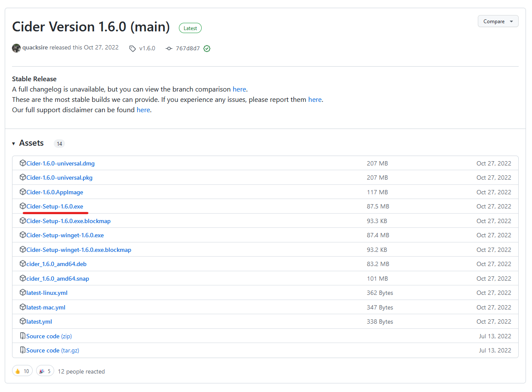
Task: Download Cider-1.6.0-universal.pkg
Action: point(59,178)
